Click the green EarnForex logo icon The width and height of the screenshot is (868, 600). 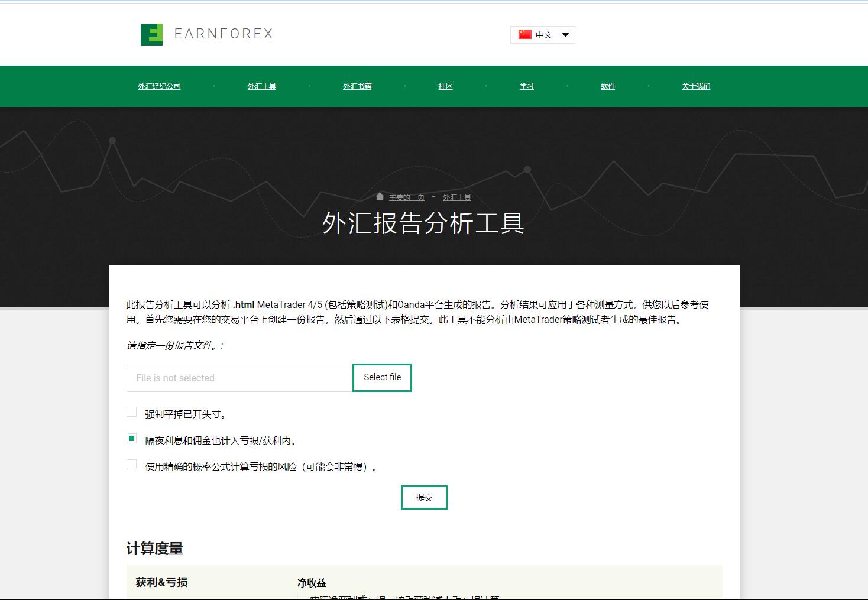(x=151, y=34)
